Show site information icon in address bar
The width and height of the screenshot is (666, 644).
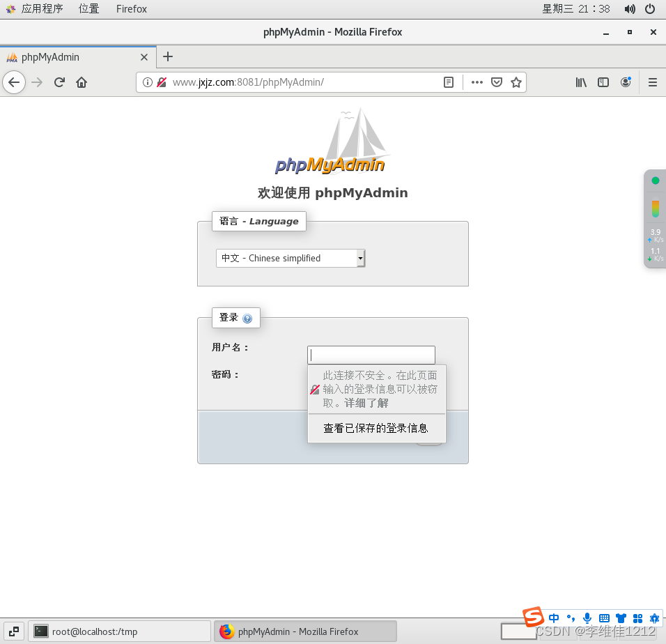point(148,82)
